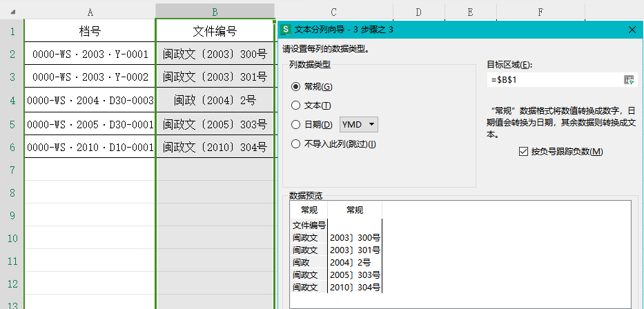Select row 11 header
Screen dimensions: 644x309
pos(12,261)
